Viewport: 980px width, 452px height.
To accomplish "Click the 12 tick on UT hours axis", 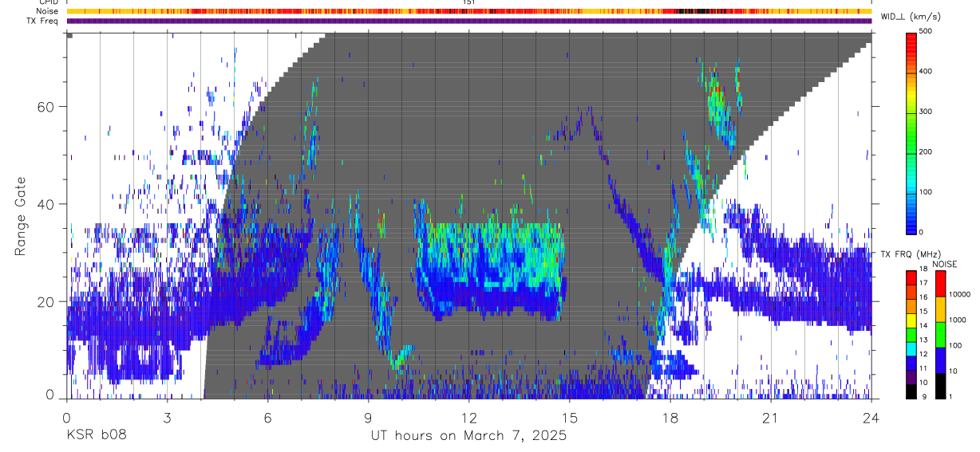I will [x=468, y=418].
